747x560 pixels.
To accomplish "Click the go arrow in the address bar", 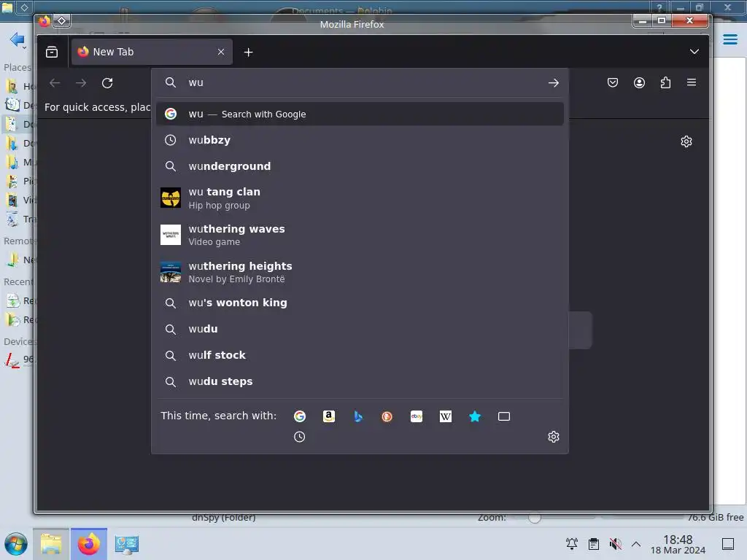I will coord(553,83).
